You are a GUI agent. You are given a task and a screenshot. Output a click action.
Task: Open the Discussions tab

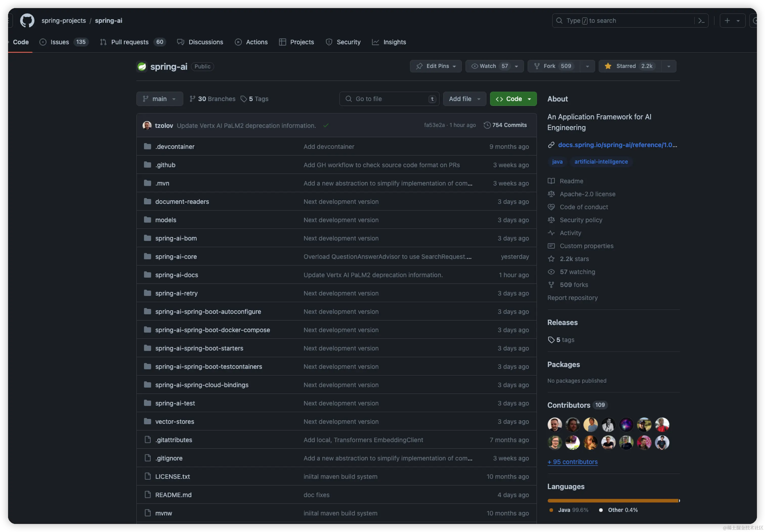pos(200,42)
